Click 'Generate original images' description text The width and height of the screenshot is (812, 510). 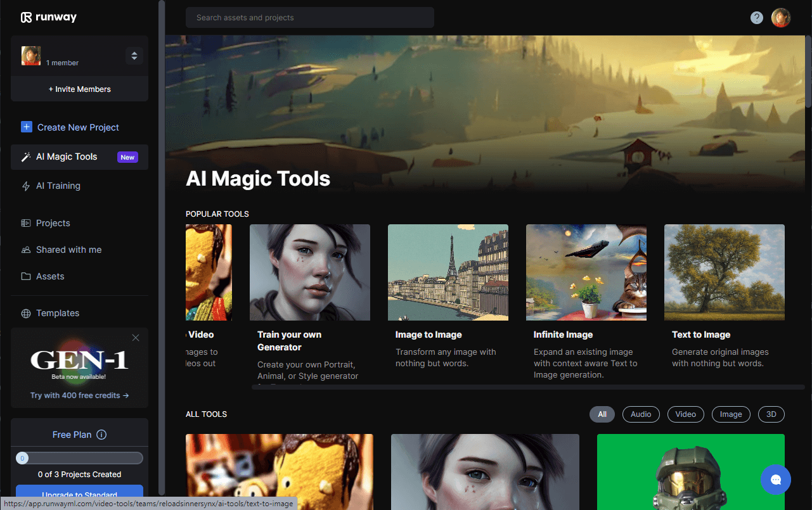pyautogui.click(x=720, y=358)
